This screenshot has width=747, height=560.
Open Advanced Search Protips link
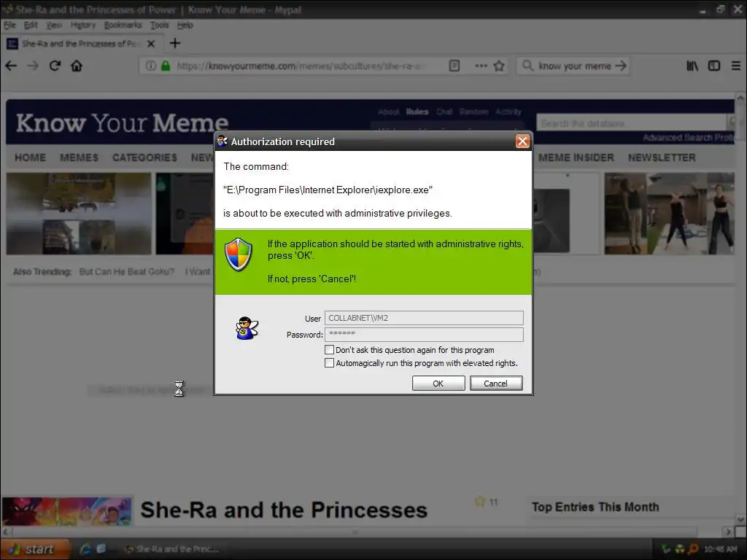(688, 138)
